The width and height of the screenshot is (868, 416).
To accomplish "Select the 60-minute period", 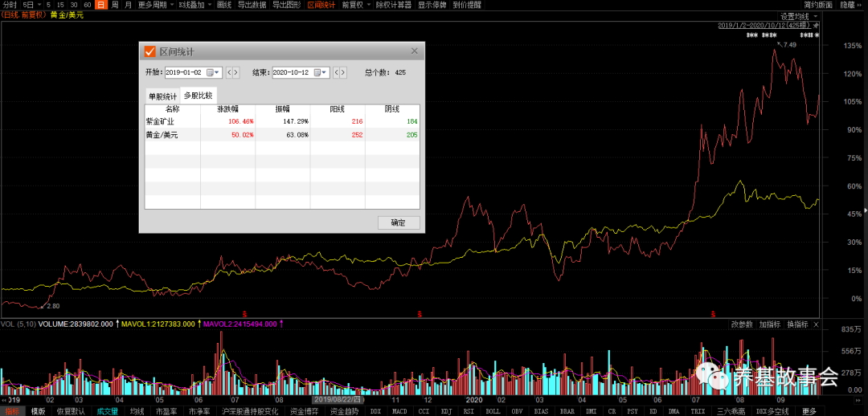I will pos(88,5).
